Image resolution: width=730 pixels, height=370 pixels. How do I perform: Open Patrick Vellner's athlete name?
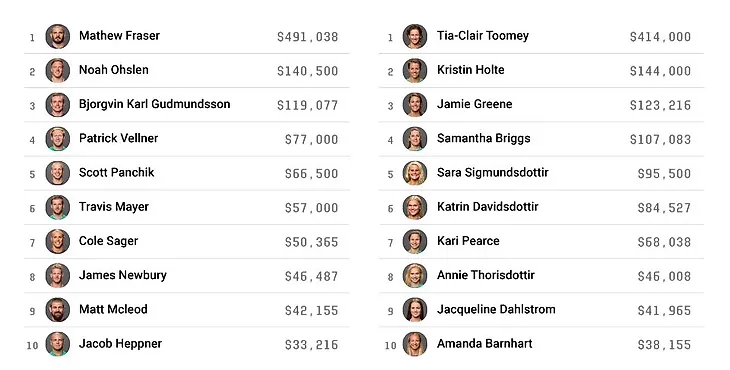click(118, 138)
